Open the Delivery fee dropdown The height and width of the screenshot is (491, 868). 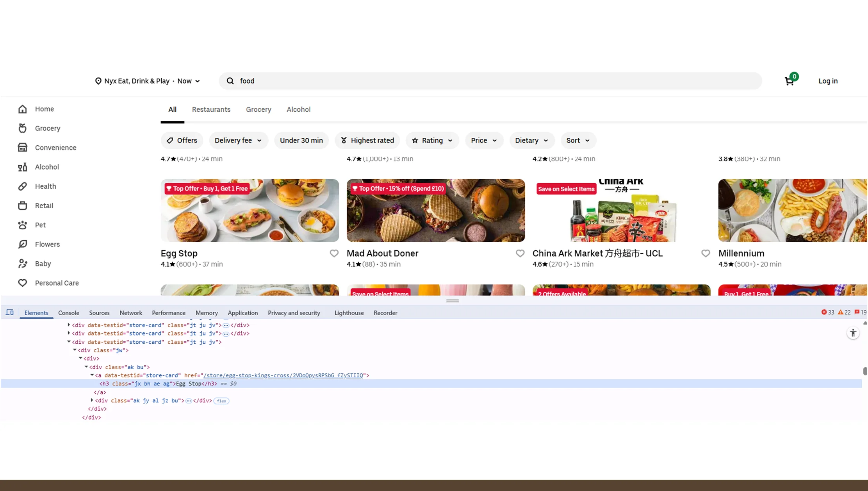pyautogui.click(x=238, y=140)
